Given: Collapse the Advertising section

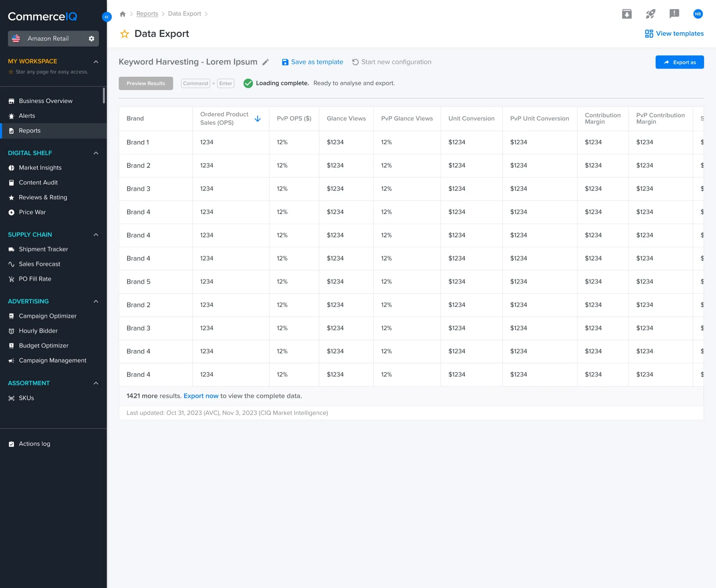Looking at the screenshot, I should (96, 301).
